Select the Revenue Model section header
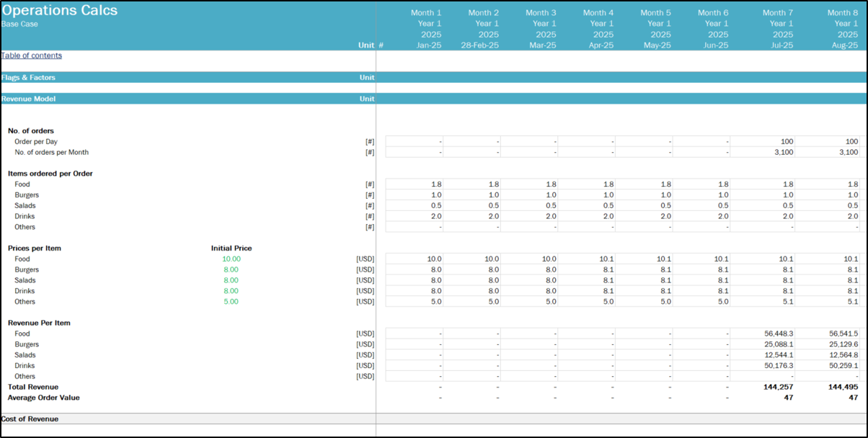 [x=28, y=99]
